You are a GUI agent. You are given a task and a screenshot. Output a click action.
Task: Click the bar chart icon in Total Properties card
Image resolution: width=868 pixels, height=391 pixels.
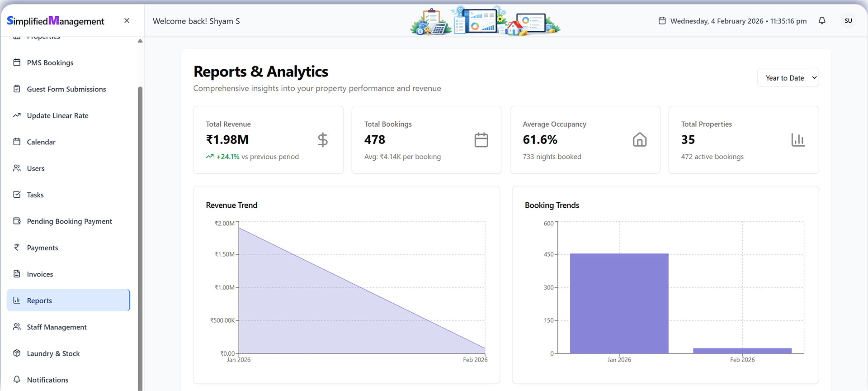point(798,140)
